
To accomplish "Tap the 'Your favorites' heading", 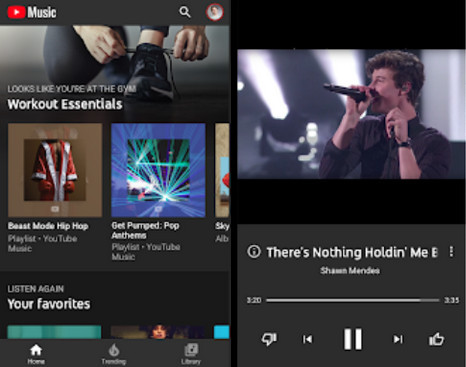I will [49, 304].
